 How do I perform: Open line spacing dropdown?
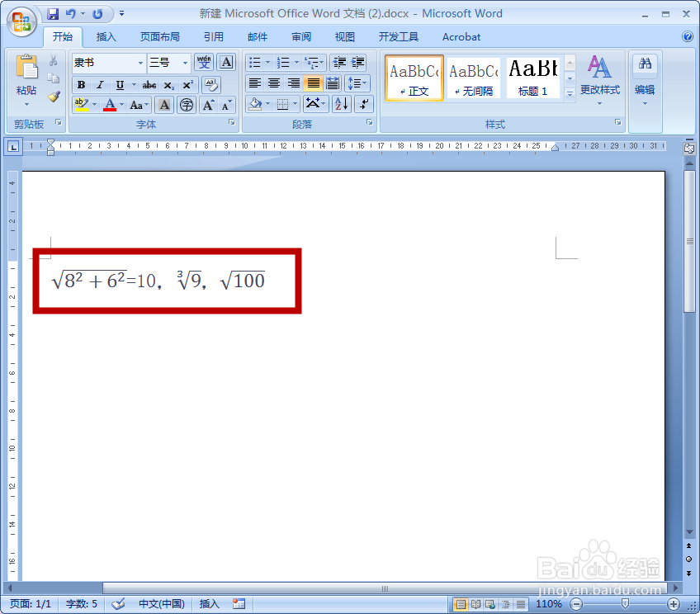click(357, 83)
